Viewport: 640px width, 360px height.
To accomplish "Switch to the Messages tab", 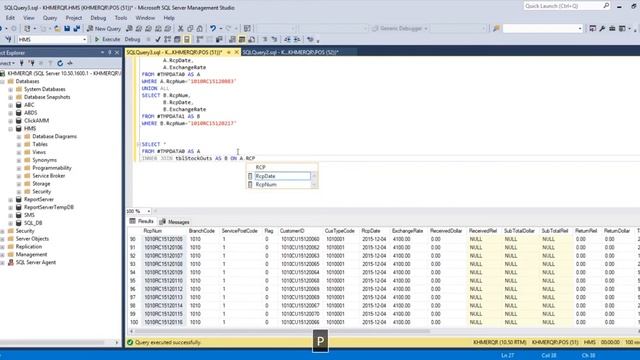I will tap(174, 222).
